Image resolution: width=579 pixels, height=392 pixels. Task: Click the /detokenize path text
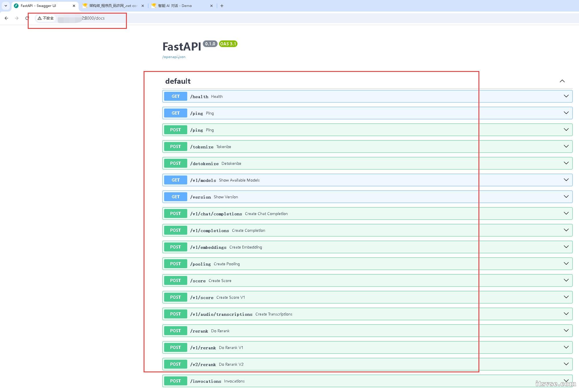[204, 164]
